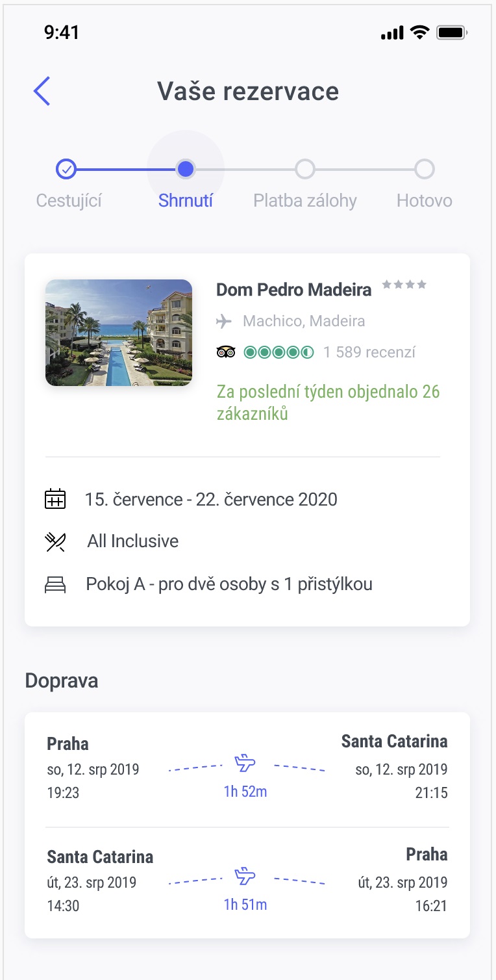Tap the hotel four-star rating
Image resolution: width=496 pixels, height=980 pixels.
[404, 285]
